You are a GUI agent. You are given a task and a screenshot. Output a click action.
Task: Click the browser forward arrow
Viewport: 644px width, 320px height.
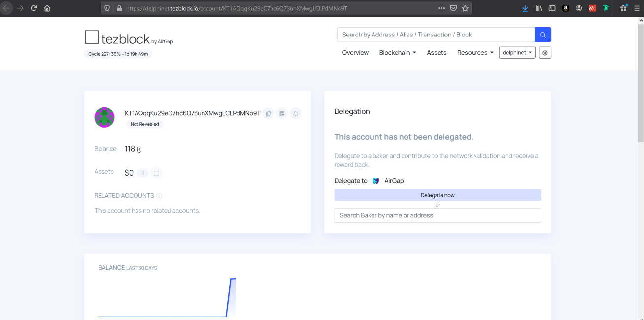pos(20,8)
